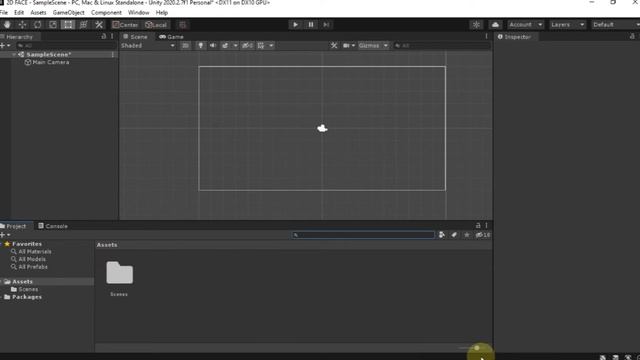Select All Materials favorite
This screenshot has height=360, width=640.
pos(31,252)
